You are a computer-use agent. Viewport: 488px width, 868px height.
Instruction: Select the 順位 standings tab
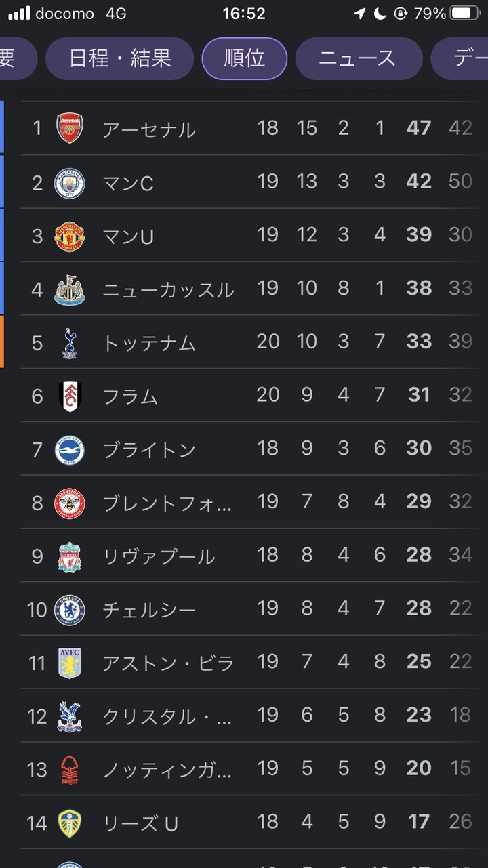click(244, 58)
